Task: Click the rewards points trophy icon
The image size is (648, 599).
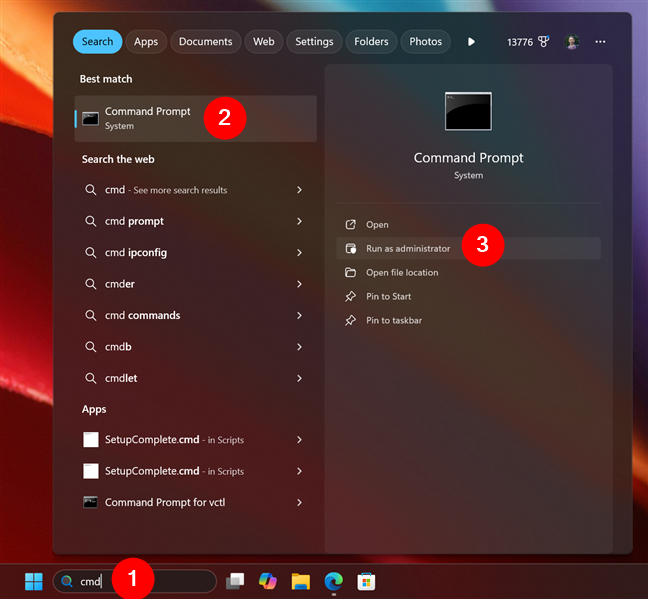Action: click(x=543, y=42)
